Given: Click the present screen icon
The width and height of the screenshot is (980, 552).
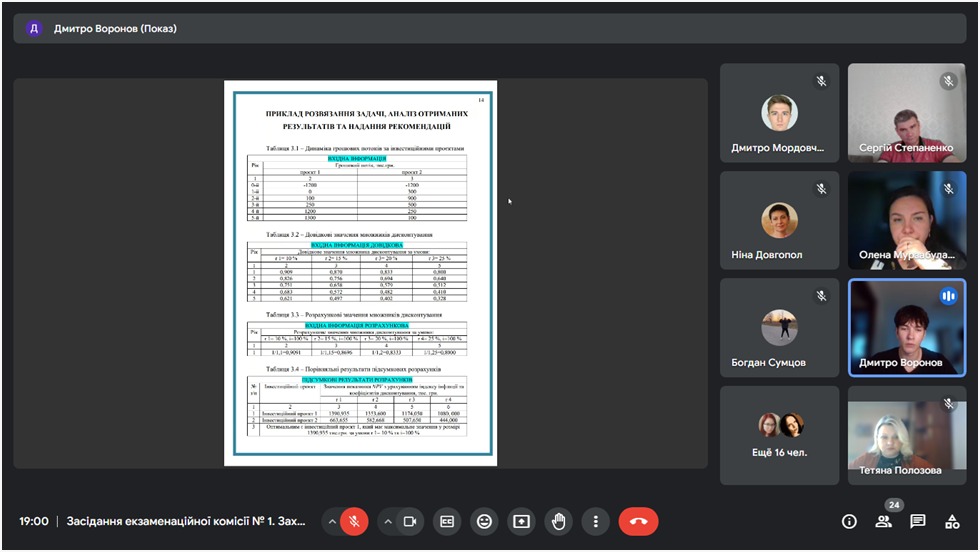Looking at the screenshot, I should pyautogui.click(x=521, y=521).
